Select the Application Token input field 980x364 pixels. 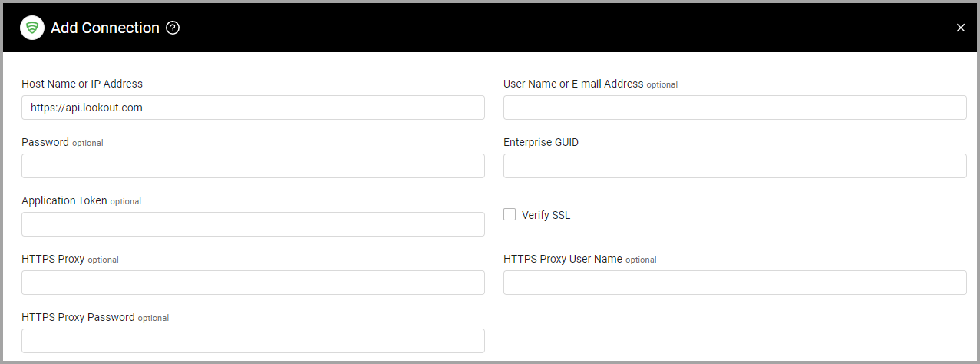[253, 224]
